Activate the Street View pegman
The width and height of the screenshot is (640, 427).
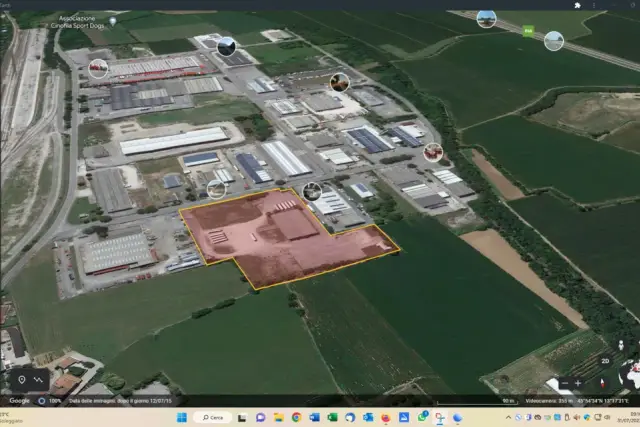click(x=621, y=345)
